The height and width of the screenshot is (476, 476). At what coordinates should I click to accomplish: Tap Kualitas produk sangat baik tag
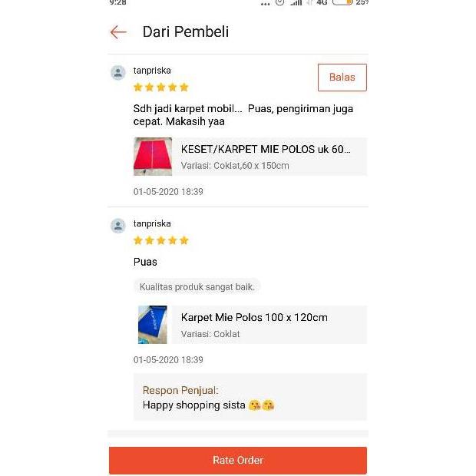tap(197, 287)
